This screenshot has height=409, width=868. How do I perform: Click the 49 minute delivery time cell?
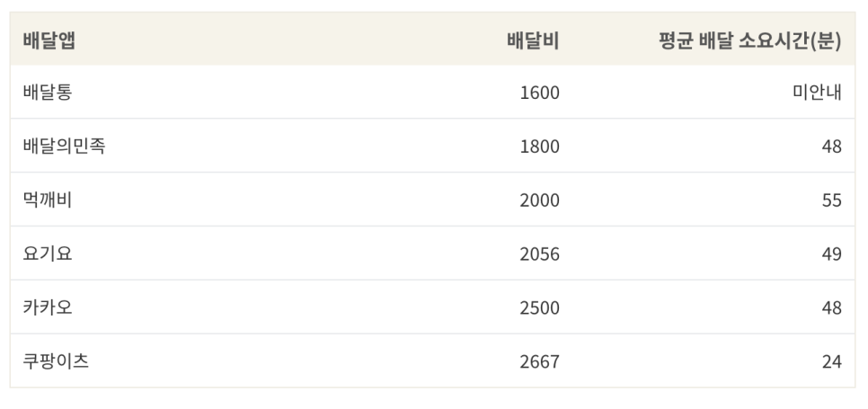(832, 254)
